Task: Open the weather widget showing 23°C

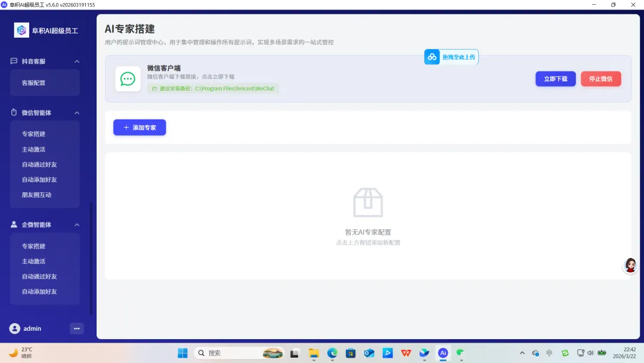Action: click(20, 353)
